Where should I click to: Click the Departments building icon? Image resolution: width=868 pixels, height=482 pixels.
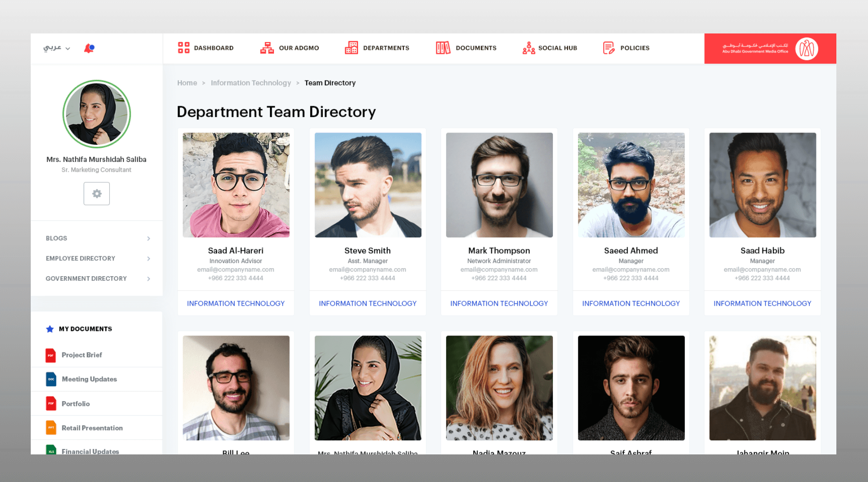click(x=351, y=47)
